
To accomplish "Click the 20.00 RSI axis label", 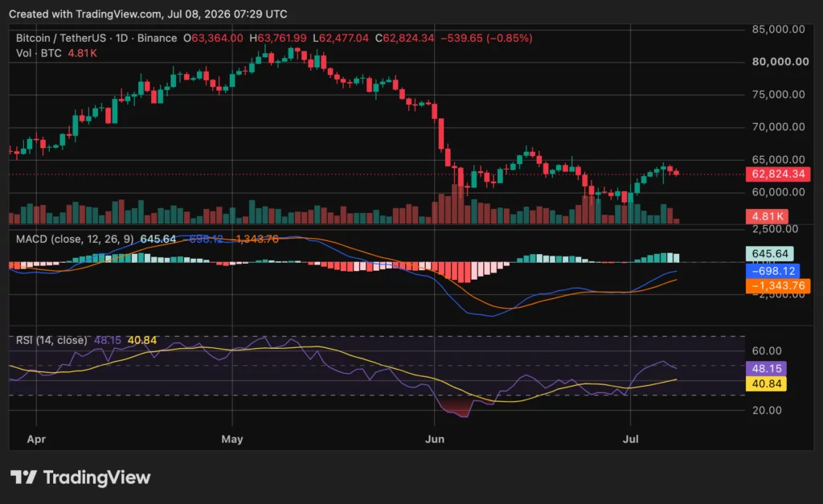I will [x=767, y=410].
